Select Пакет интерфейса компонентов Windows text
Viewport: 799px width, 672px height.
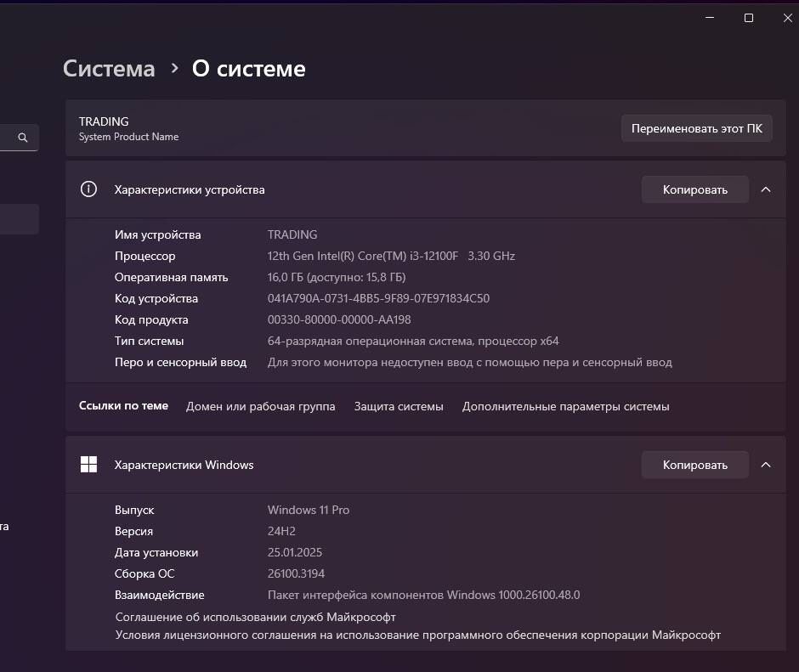point(423,595)
